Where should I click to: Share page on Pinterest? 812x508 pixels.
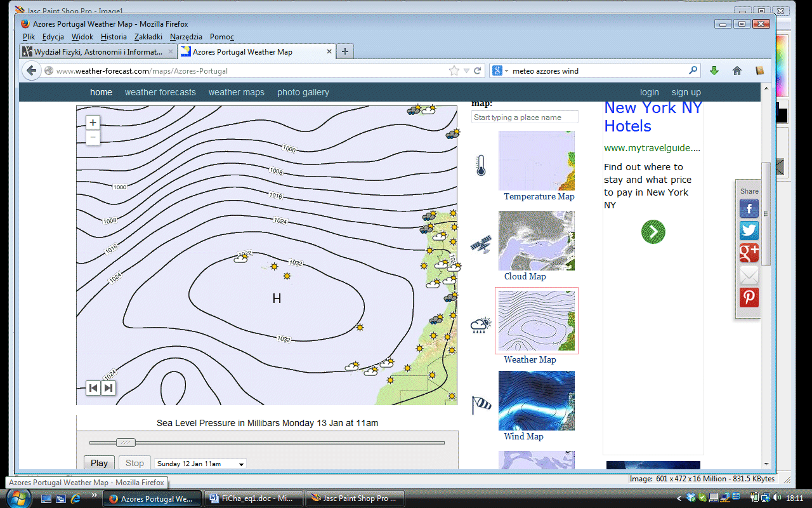tap(749, 297)
